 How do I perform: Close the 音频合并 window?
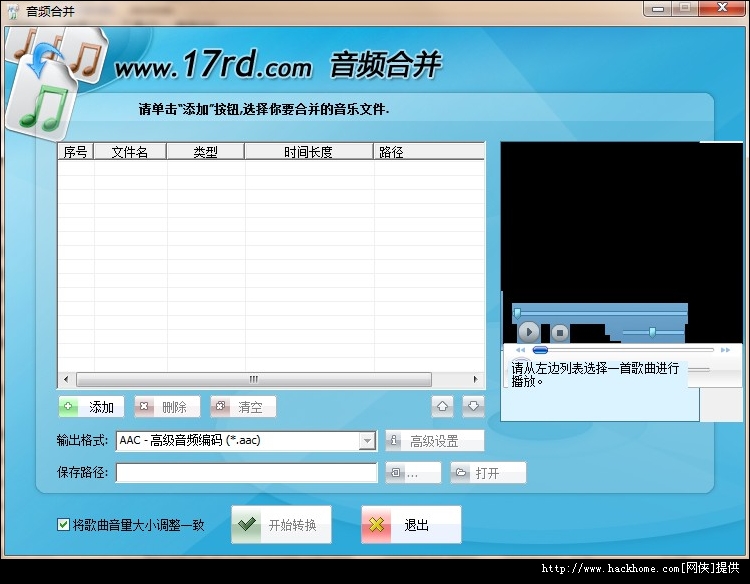tap(722, 9)
